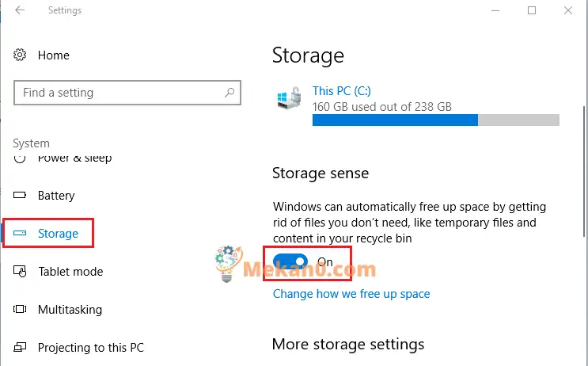Go to Multitasking settings
This screenshot has height=366, width=588.
[70, 309]
